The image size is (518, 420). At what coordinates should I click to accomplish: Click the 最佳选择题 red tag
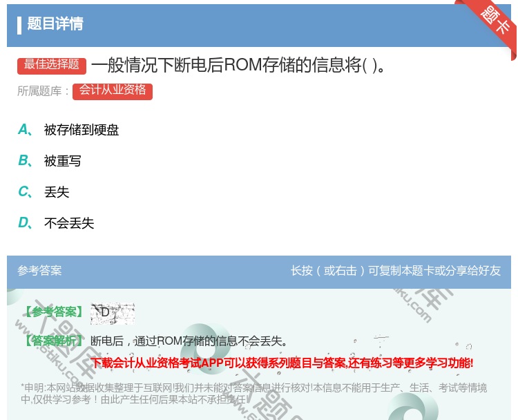tap(52, 66)
